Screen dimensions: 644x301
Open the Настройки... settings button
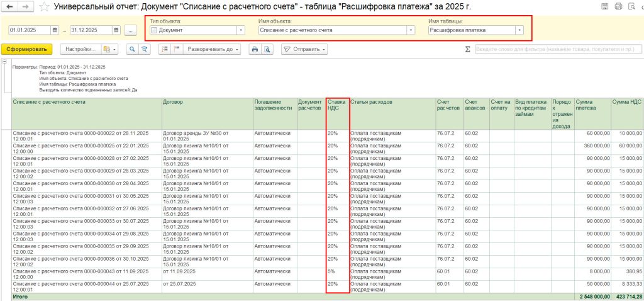(x=81, y=49)
